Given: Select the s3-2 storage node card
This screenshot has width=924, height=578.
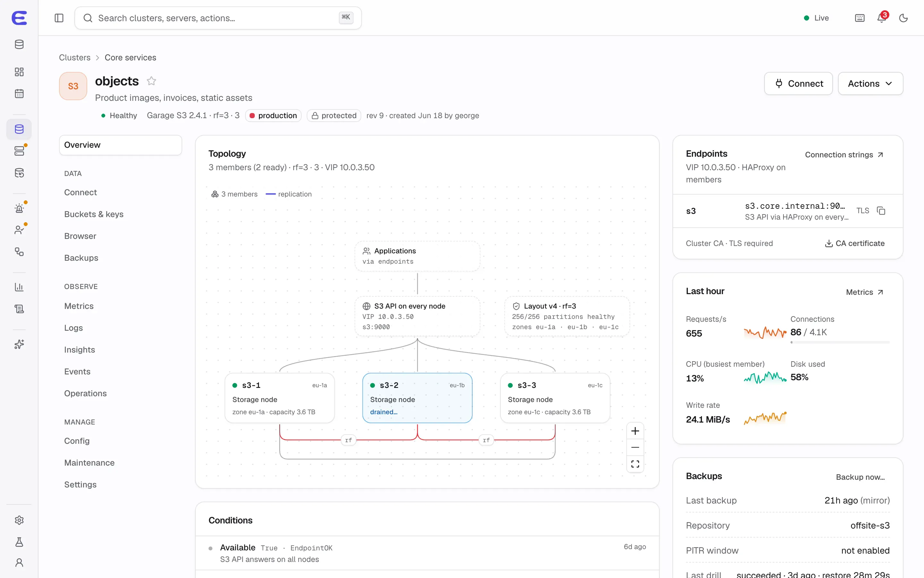Looking at the screenshot, I should (x=417, y=398).
